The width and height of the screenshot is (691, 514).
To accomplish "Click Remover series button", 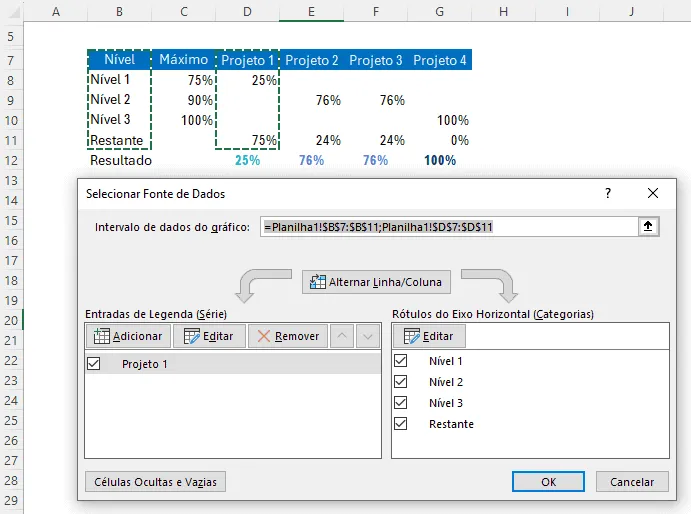I will tap(288, 336).
